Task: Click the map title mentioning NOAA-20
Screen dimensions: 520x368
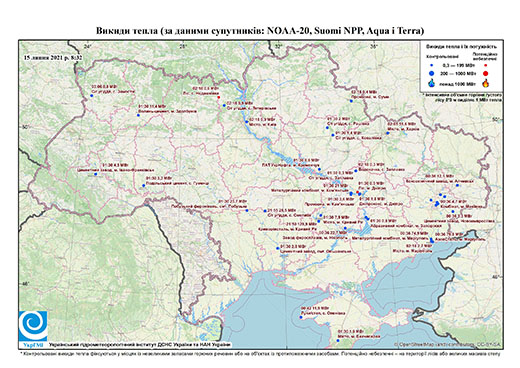Action: pos(260,31)
